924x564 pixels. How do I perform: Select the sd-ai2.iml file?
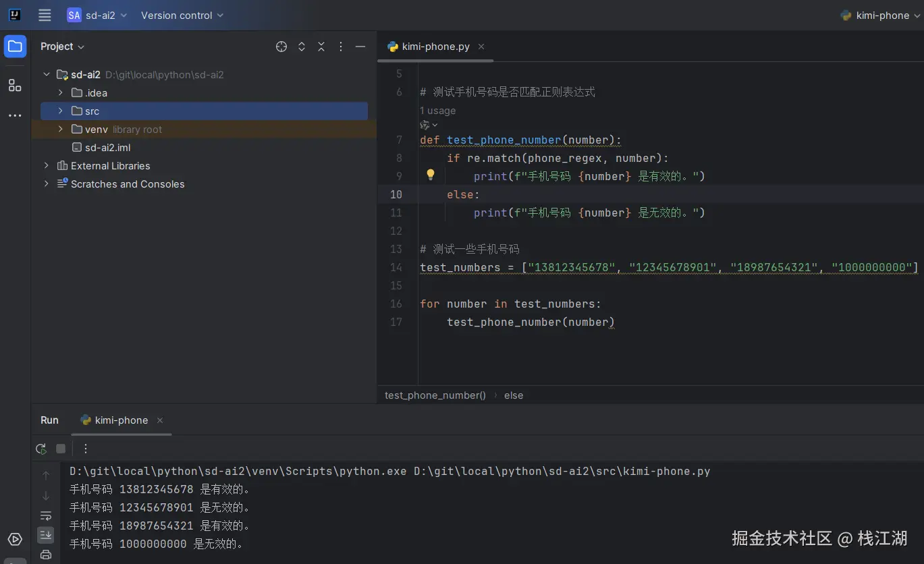pos(107,147)
